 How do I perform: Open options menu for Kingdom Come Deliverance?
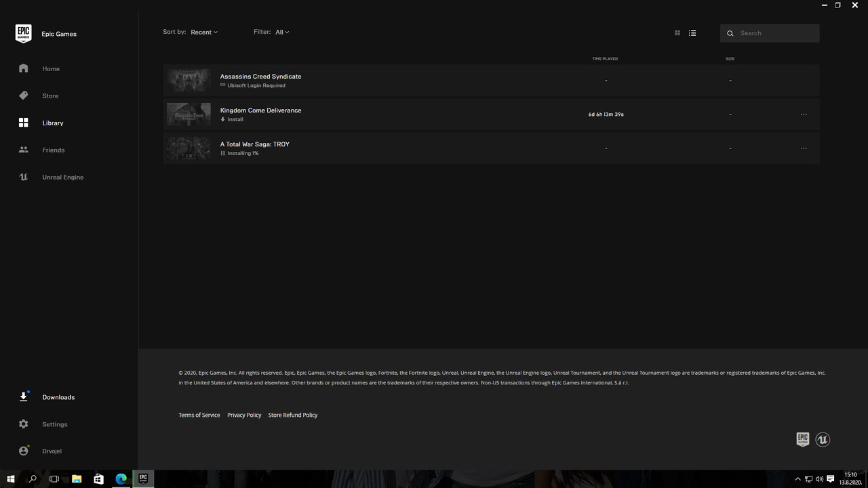point(804,115)
